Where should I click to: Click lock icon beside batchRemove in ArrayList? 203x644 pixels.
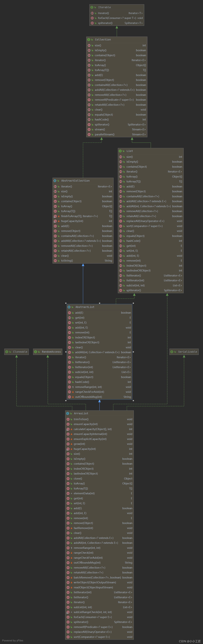click(71, 578)
